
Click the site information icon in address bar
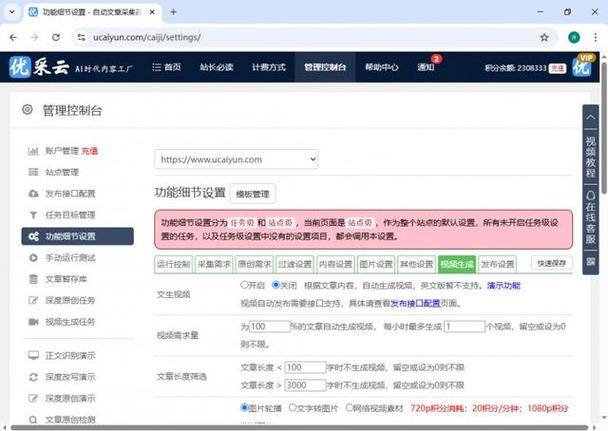pyautogui.click(x=81, y=38)
